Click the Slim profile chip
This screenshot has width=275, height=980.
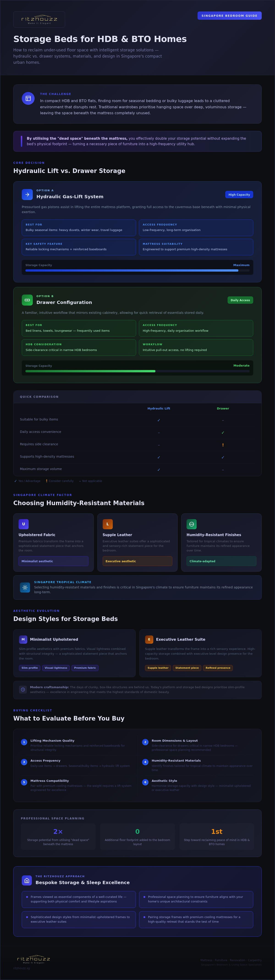[x=30, y=668]
